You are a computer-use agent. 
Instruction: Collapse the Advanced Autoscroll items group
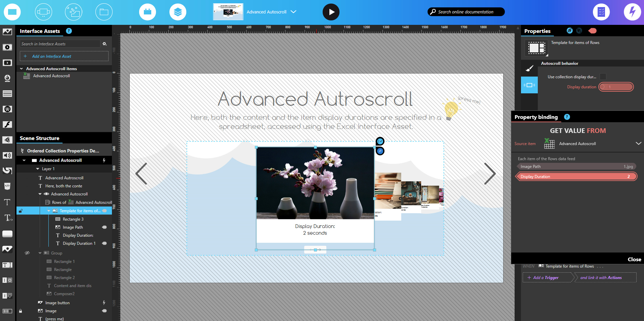(22, 68)
